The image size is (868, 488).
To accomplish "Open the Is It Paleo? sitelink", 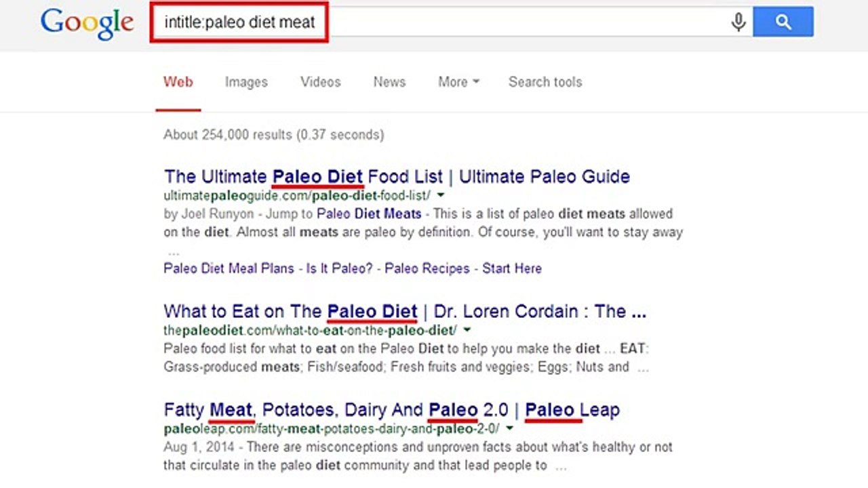I will pos(339,268).
